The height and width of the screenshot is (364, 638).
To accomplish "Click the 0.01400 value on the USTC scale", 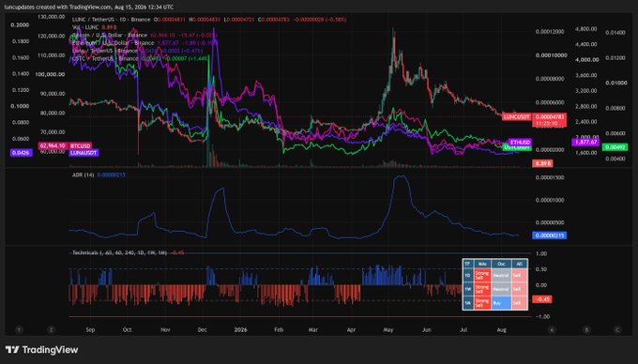I will pos(615,32).
